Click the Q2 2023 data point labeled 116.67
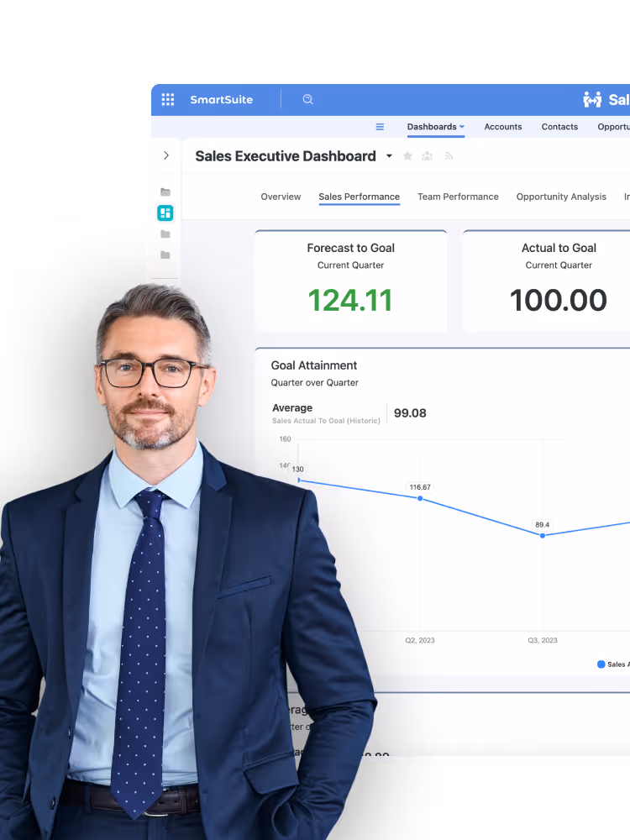This screenshot has height=840, width=630. tap(420, 498)
